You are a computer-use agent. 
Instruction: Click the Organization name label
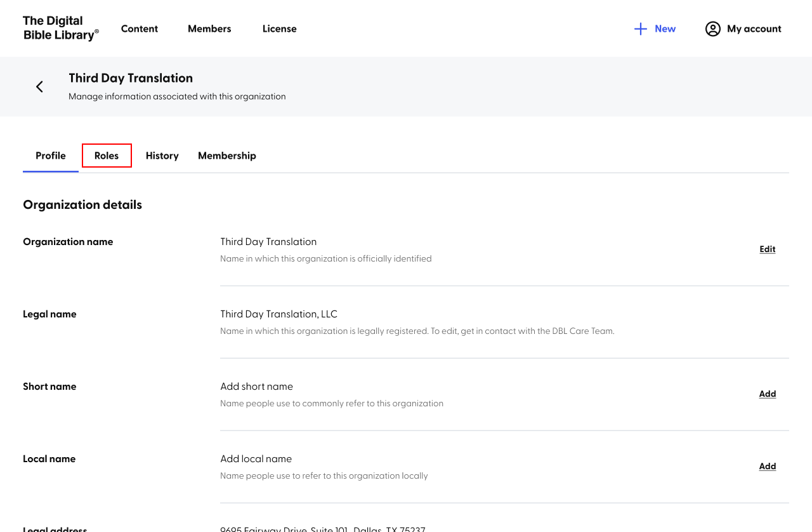68,242
